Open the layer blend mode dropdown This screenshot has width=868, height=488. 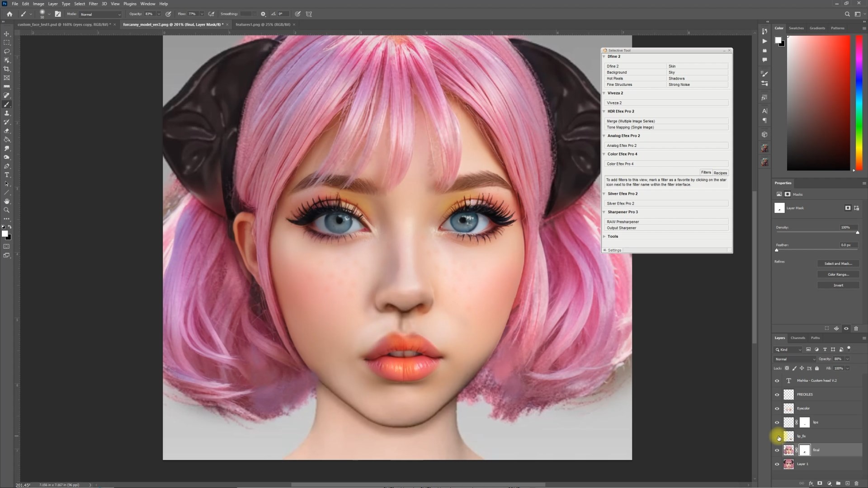tap(795, 359)
